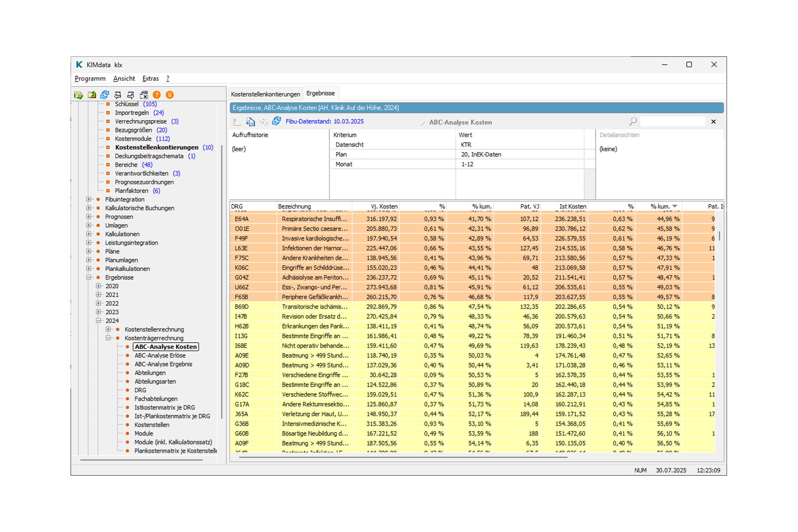Screen dimensions: 798x532
Task: Open the Extras menu
Action: click(150, 78)
